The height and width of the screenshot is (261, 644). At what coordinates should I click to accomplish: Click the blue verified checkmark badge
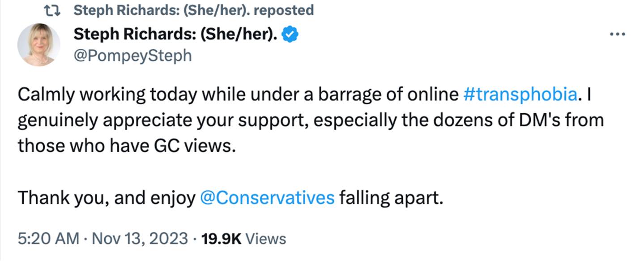(x=292, y=34)
